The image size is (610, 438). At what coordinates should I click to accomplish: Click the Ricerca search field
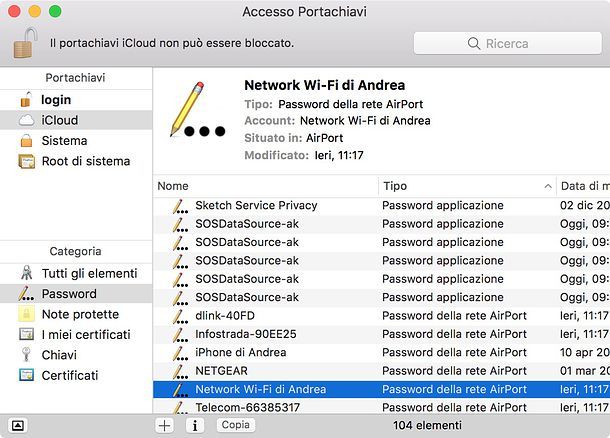pos(508,43)
